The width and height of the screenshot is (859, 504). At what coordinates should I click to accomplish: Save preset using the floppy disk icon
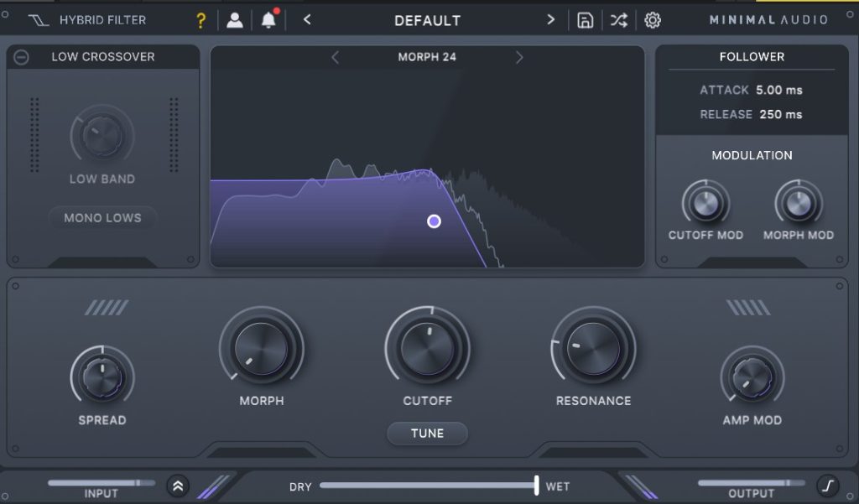(585, 20)
